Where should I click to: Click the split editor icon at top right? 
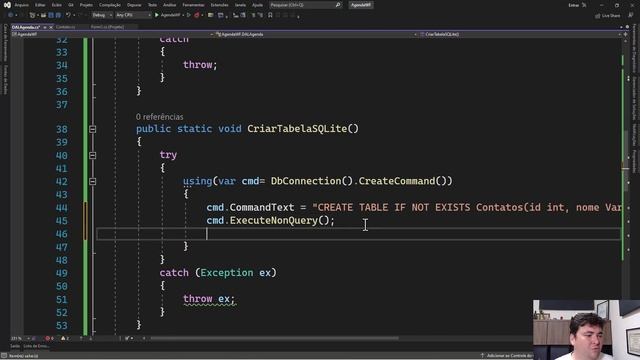coord(625,35)
